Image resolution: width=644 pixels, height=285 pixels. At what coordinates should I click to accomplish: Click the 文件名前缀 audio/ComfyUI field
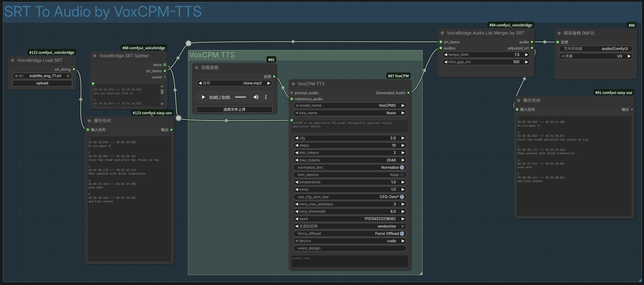point(596,49)
